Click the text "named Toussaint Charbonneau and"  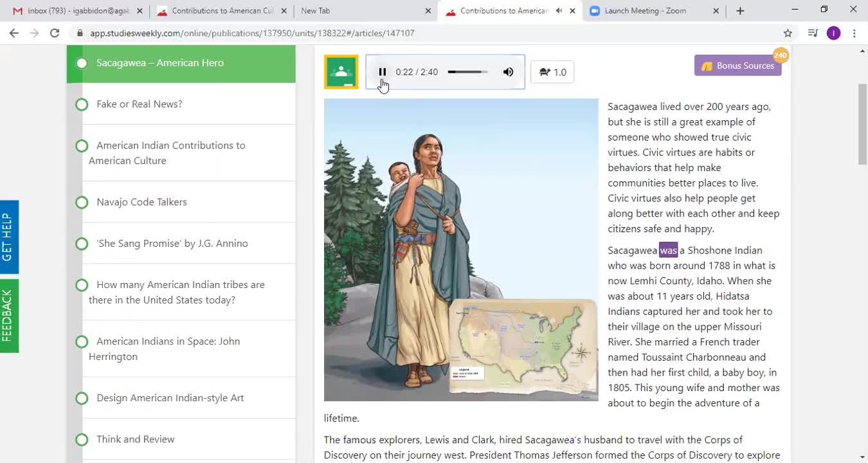tap(687, 358)
